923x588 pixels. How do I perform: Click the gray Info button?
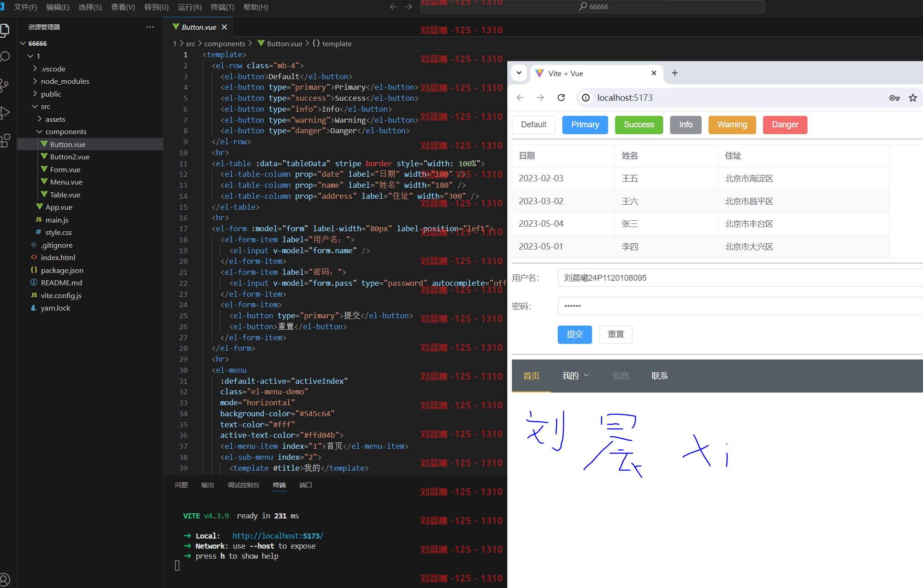686,125
